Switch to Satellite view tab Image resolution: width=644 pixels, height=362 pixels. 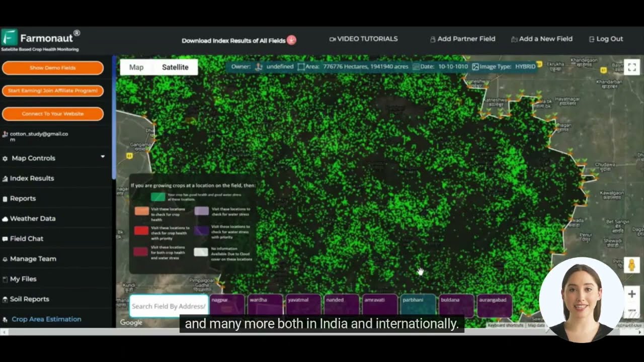coord(175,67)
